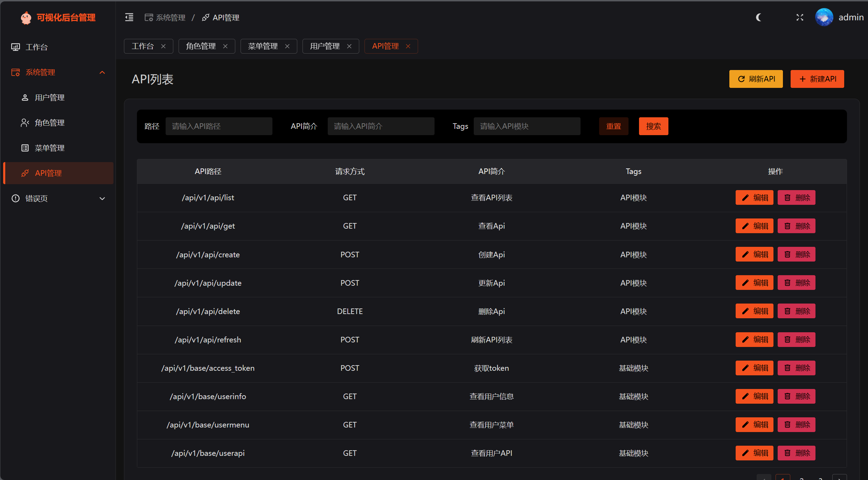The image size is (868, 480).
Task: Edit the /api/v1/api/refresh row
Action: pyautogui.click(x=754, y=340)
